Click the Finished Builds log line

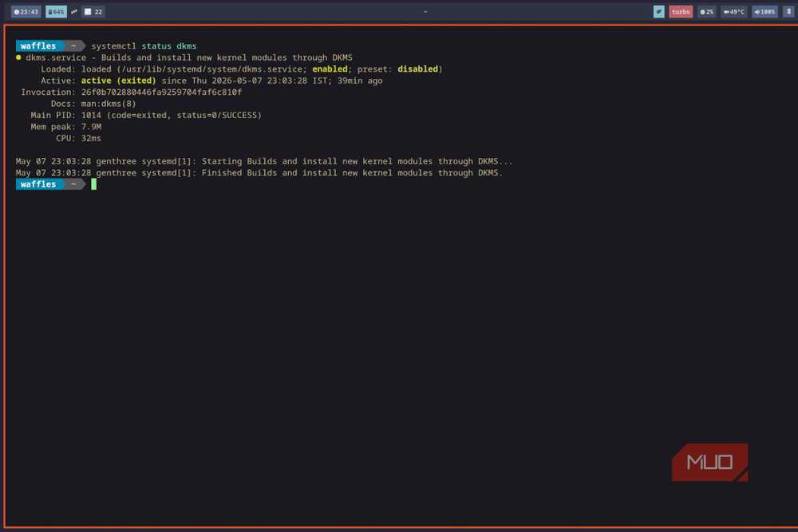(x=259, y=173)
